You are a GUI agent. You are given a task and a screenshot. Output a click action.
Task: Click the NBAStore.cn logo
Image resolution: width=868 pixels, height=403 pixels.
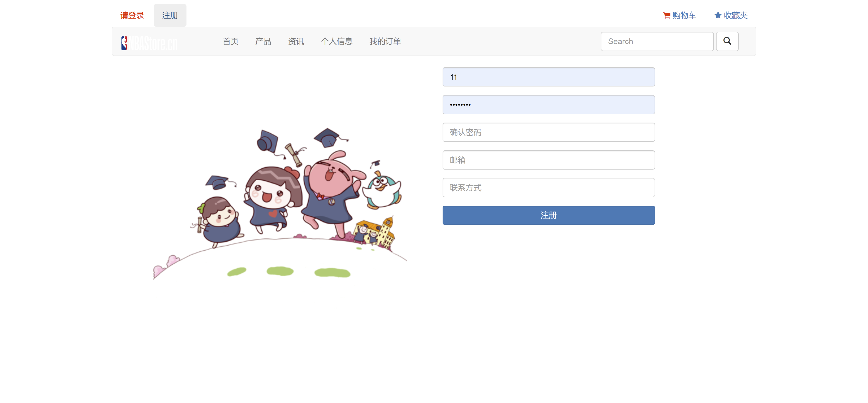click(149, 43)
